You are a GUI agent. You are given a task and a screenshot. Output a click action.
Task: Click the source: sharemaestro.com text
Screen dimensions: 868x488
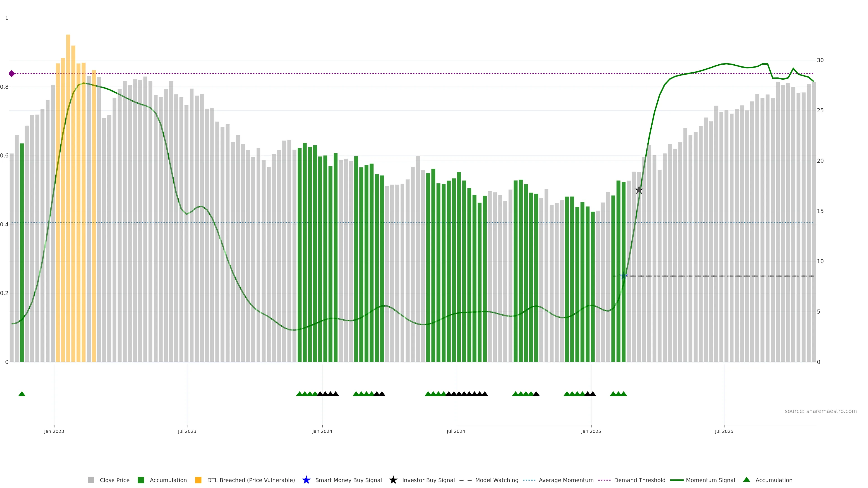pyautogui.click(x=820, y=411)
